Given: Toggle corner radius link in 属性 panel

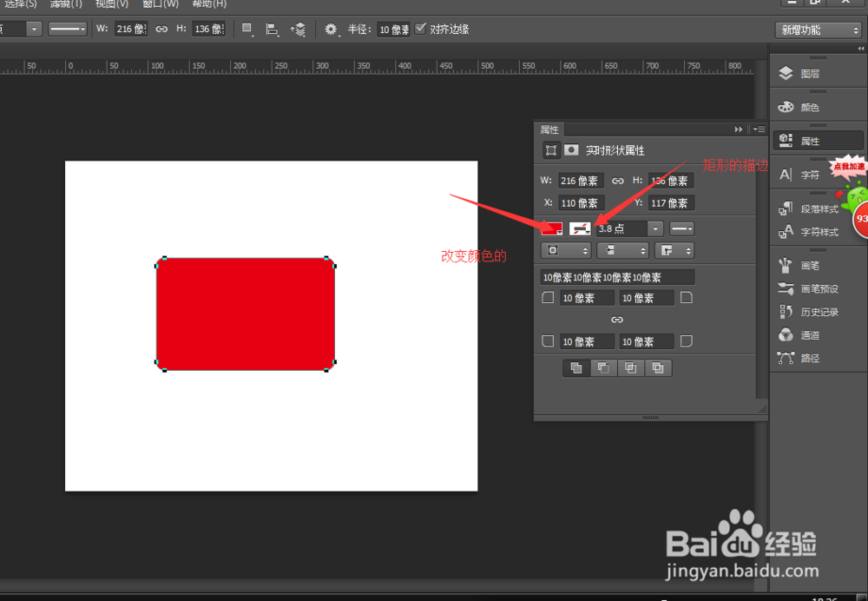Looking at the screenshot, I should click(x=616, y=320).
